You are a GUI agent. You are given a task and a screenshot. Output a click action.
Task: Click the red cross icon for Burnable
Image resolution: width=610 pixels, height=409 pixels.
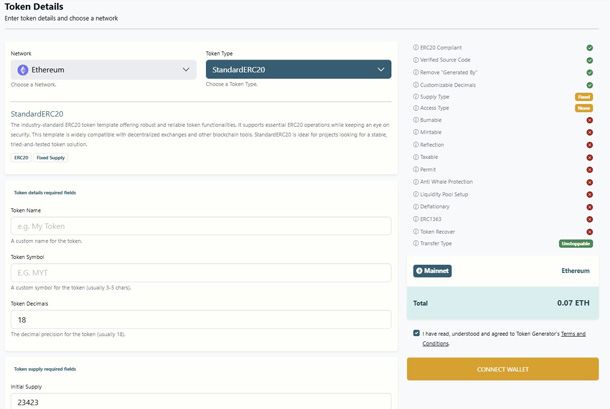590,120
